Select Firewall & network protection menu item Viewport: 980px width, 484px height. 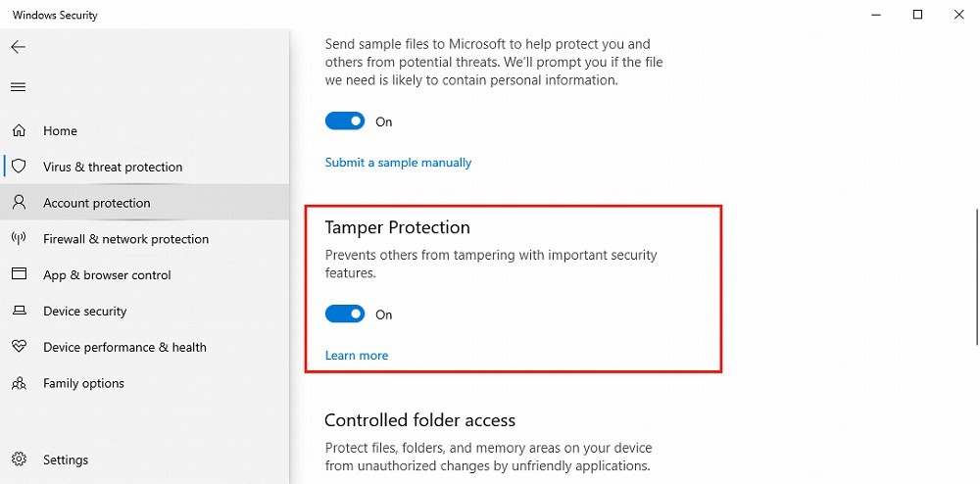pyautogui.click(x=125, y=239)
